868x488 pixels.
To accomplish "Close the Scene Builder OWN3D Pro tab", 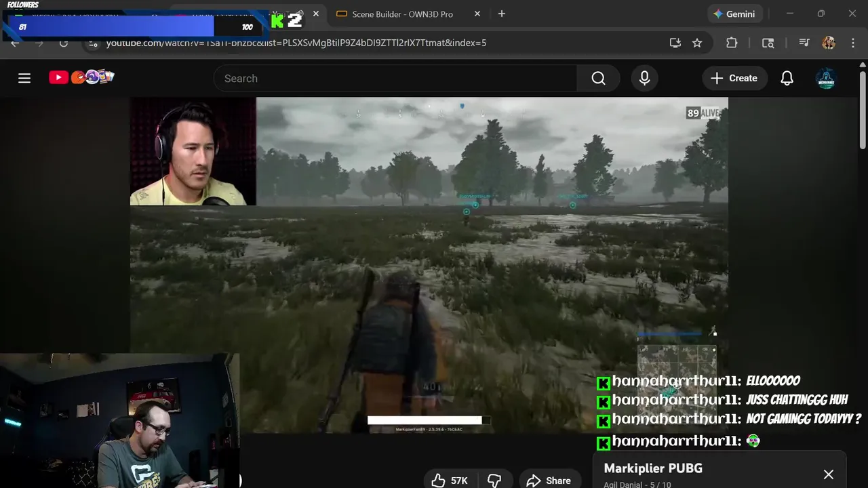I will [x=477, y=14].
